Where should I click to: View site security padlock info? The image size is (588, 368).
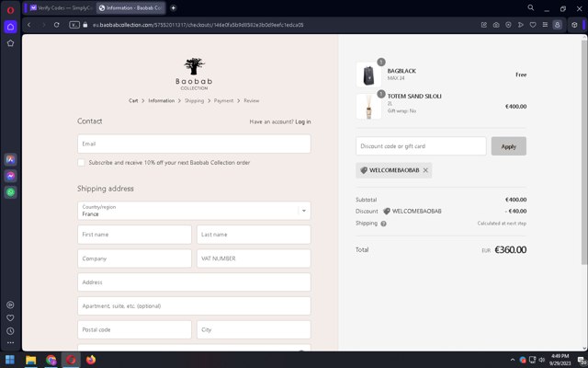(x=85, y=25)
